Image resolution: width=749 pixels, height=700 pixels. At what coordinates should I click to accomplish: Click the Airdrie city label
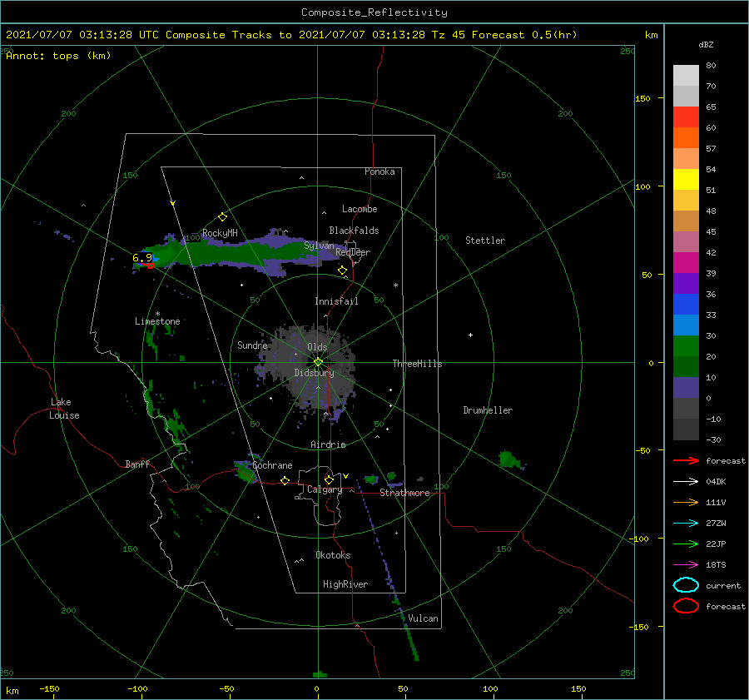328,444
